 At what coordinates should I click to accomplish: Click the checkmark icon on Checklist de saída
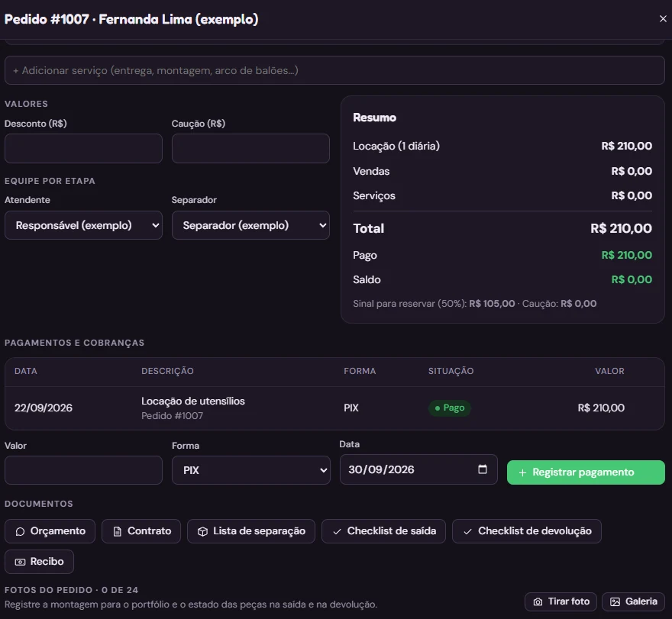click(x=338, y=532)
